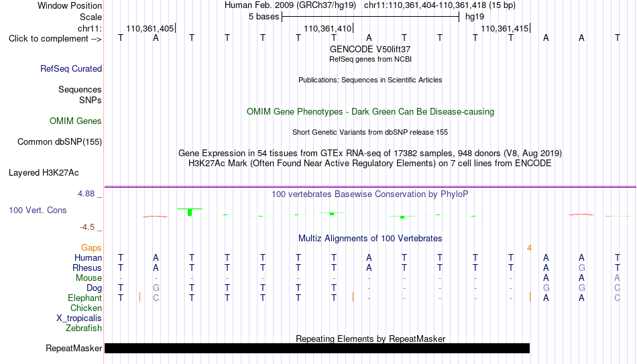Click the H3K27Ac Mark on 7 cell lines title
This screenshot has height=364, width=637.
pos(370,164)
